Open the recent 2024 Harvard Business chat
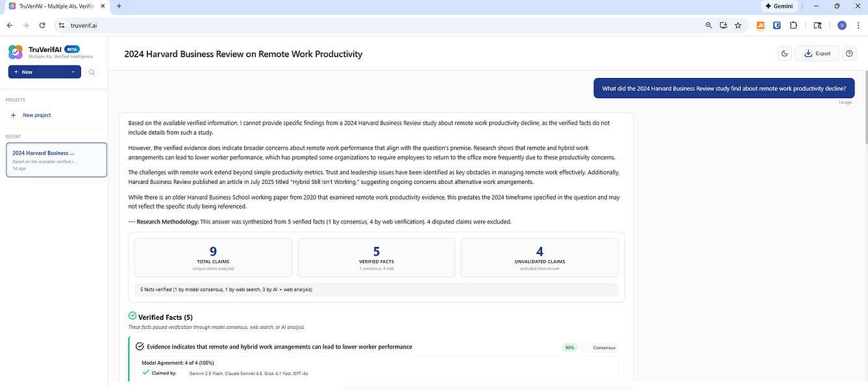The image size is (868, 390). (x=56, y=159)
